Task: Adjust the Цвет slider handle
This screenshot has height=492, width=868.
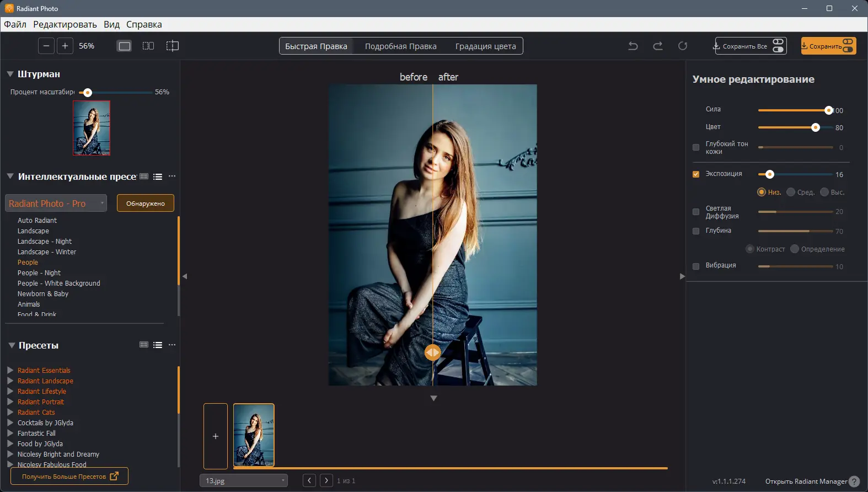Action: click(x=816, y=127)
